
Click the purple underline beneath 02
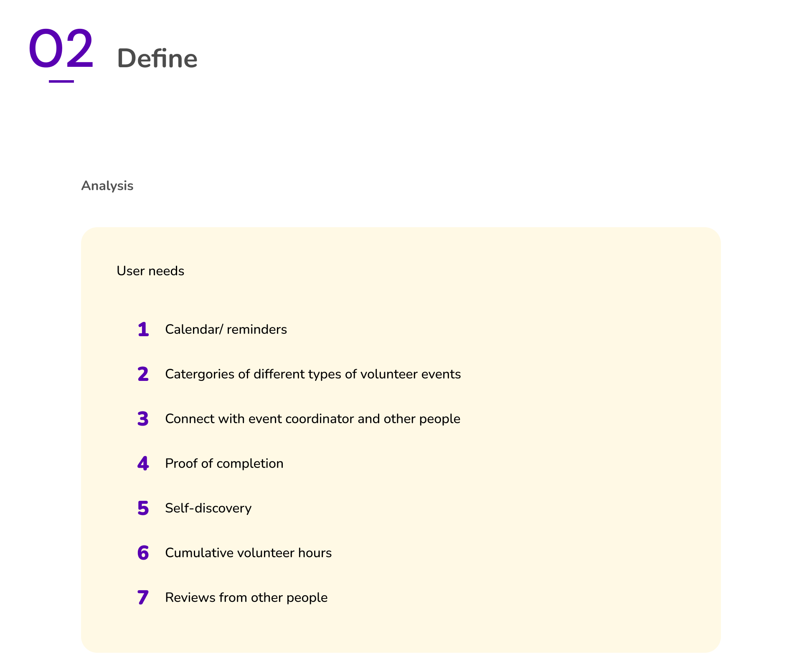61,81
